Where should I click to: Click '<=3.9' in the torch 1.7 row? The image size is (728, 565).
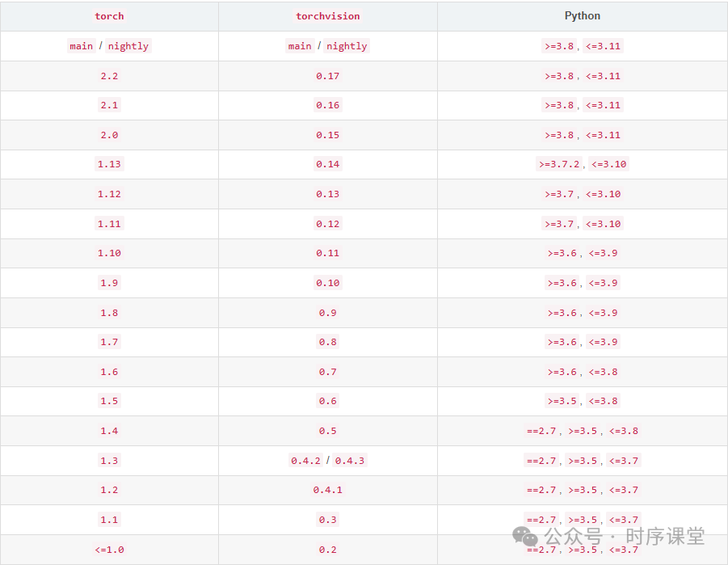(x=603, y=342)
